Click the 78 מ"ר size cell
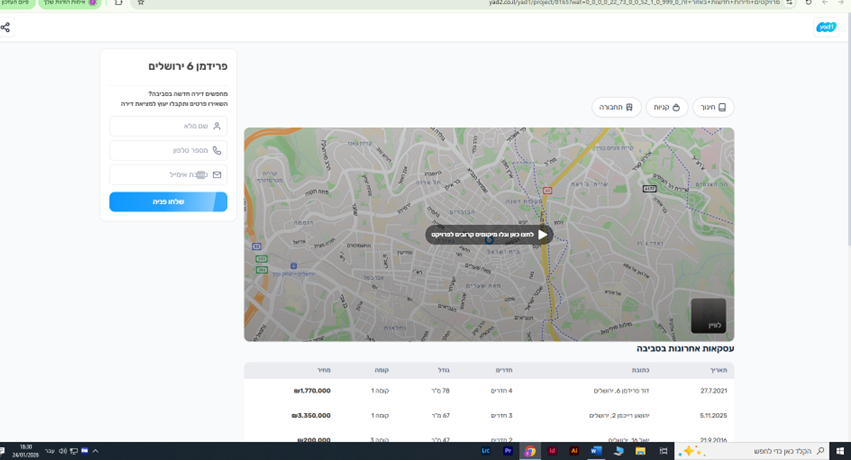 pos(441,391)
